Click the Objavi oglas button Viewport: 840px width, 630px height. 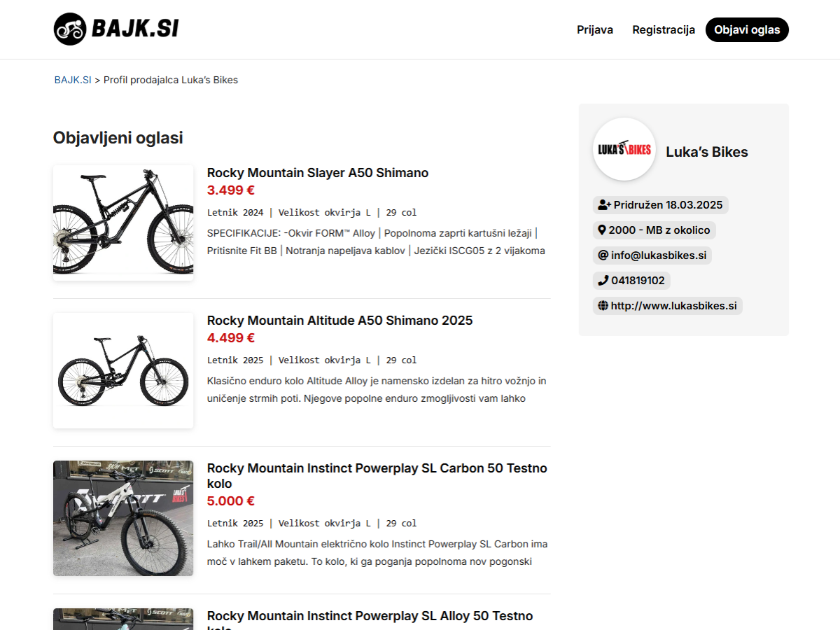pos(747,30)
